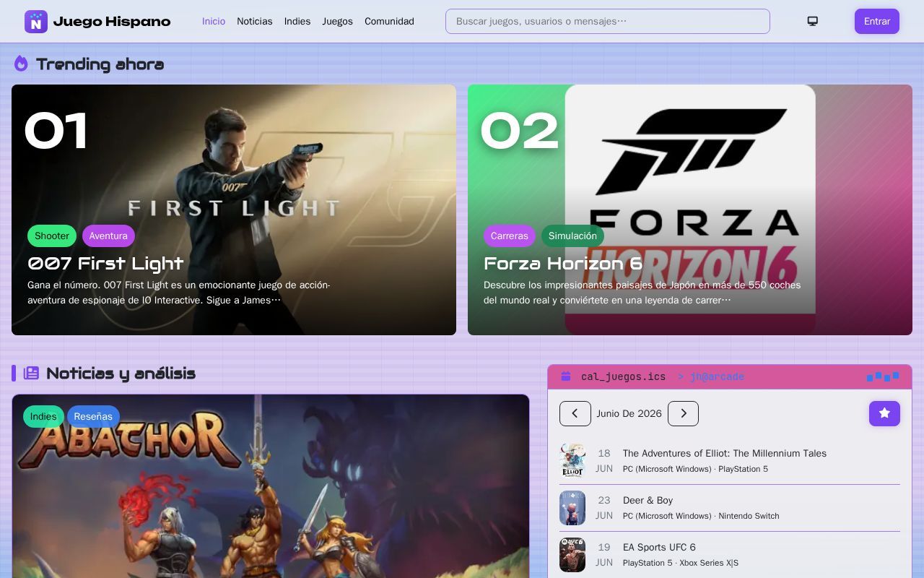924x578 pixels.
Task: Click the search games input field
Action: (x=608, y=21)
